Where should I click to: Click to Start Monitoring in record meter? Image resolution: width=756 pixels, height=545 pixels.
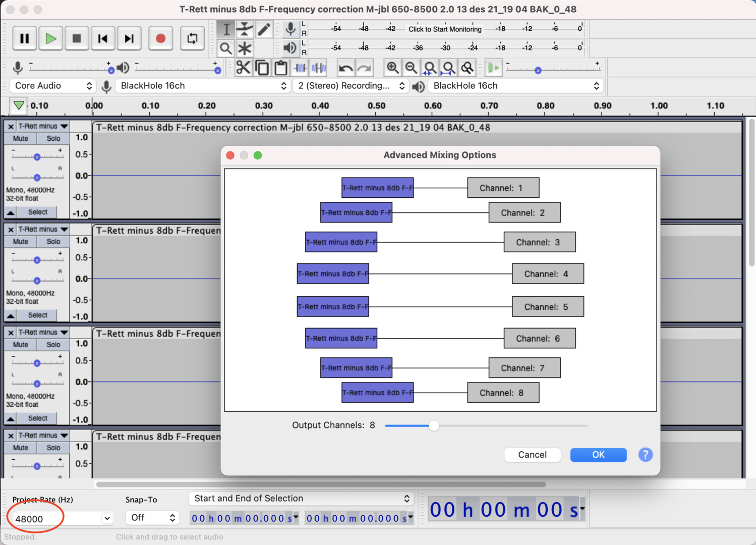[445, 29]
